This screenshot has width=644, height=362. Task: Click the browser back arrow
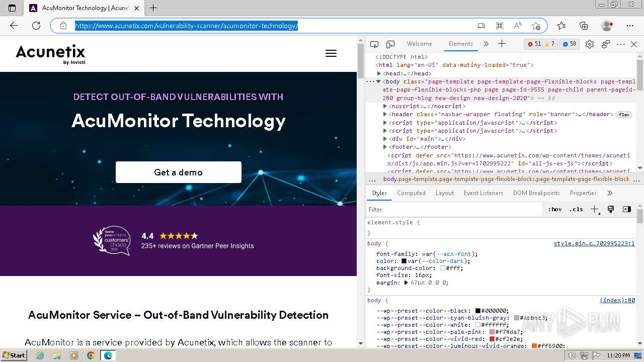point(14,26)
